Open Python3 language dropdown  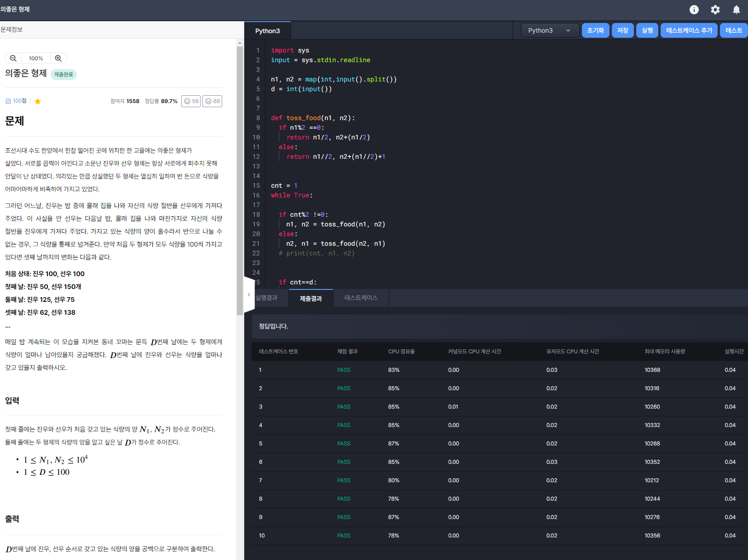[x=549, y=30]
